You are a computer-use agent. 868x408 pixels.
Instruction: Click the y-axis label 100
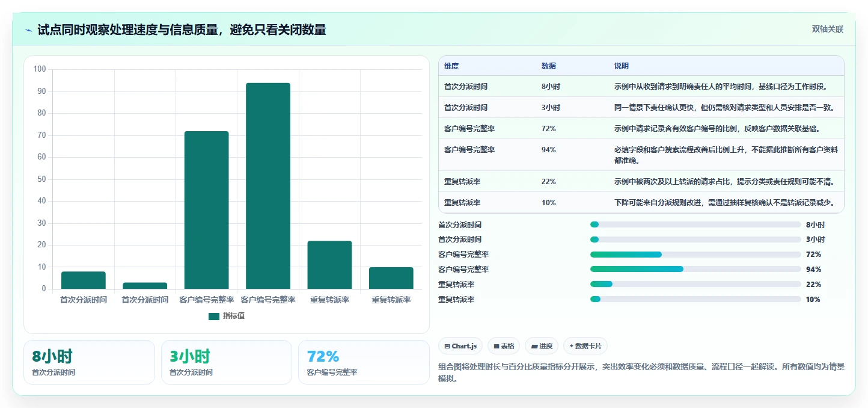[x=40, y=69]
